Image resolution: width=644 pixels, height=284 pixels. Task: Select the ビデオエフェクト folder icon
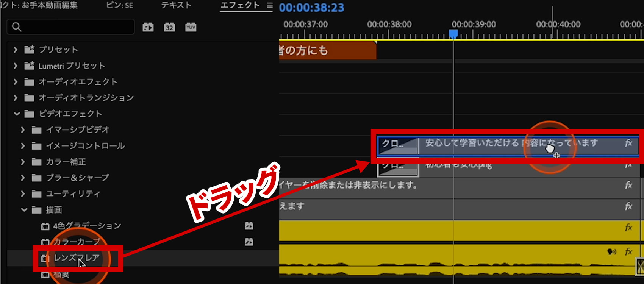29,114
